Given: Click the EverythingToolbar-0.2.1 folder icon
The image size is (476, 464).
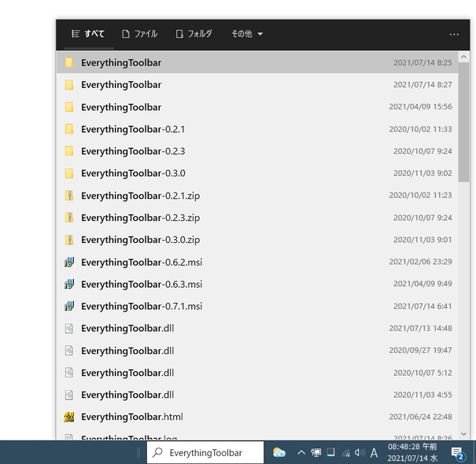Looking at the screenshot, I should click(x=69, y=129).
